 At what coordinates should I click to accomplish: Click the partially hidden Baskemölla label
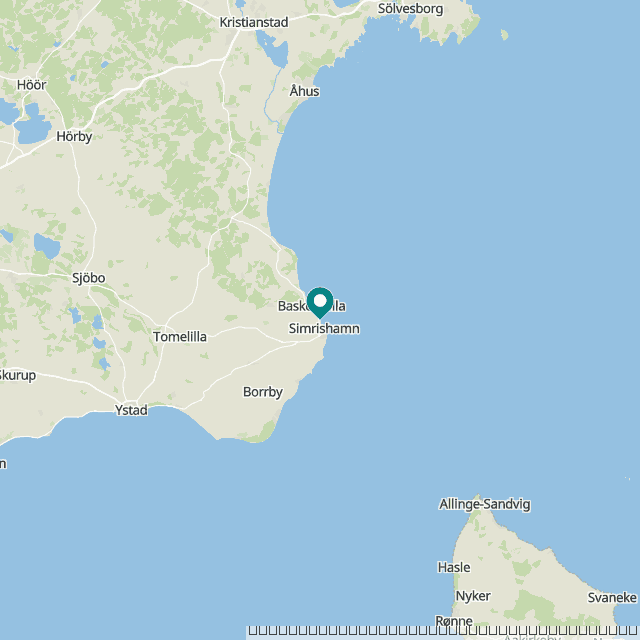click(x=312, y=306)
